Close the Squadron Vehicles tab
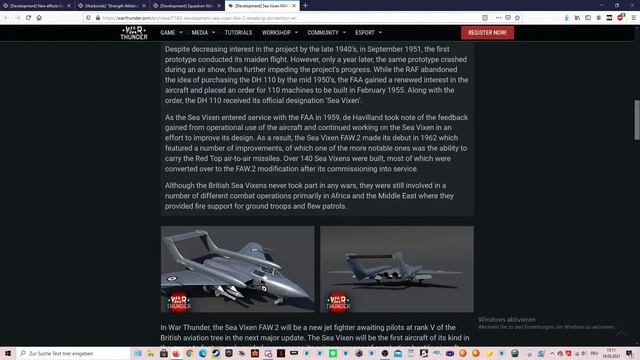The height and width of the screenshot is (360, 640). (219, 6)
